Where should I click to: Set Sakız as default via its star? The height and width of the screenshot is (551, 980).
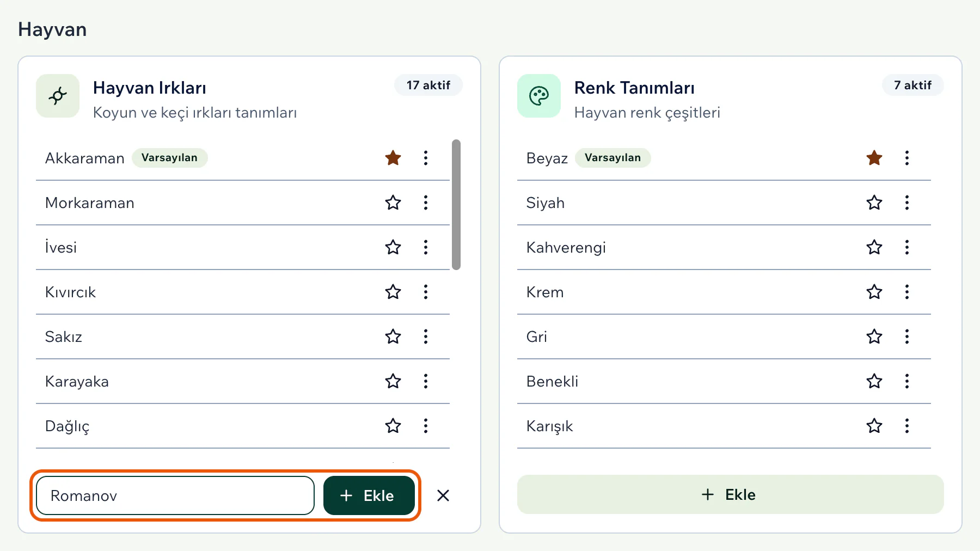pos(393,336)
